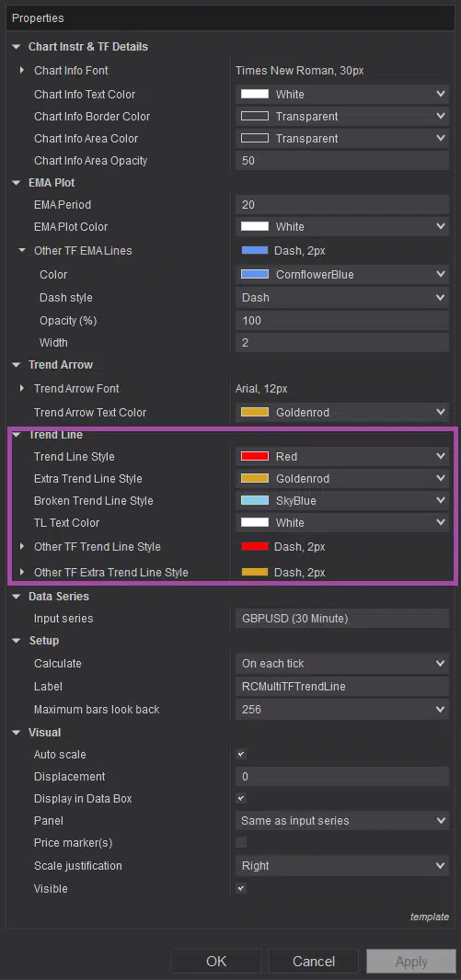
Task: Click the EMA Period input field
Action: (x=342, y=205)
